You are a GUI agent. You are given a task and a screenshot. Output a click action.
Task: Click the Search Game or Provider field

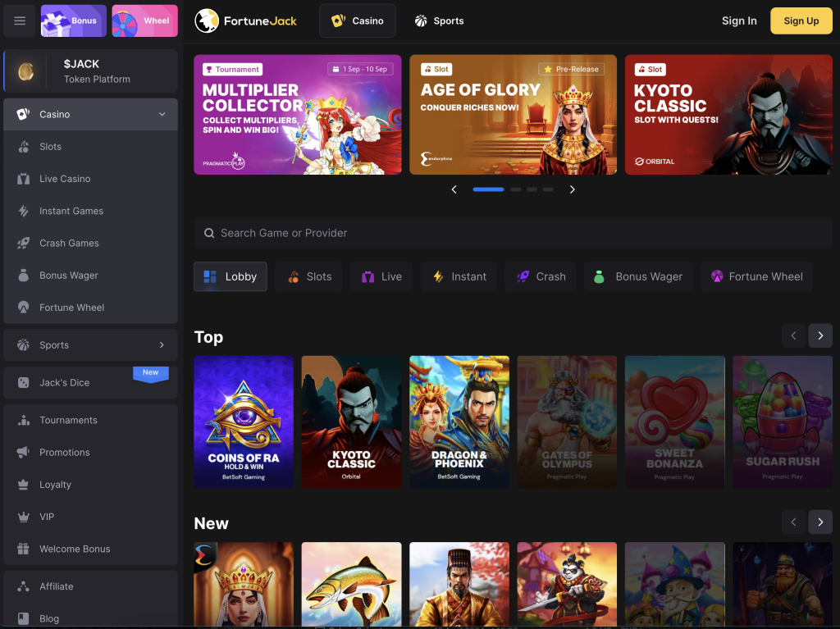pyautogui.click(x=514, y=233)
